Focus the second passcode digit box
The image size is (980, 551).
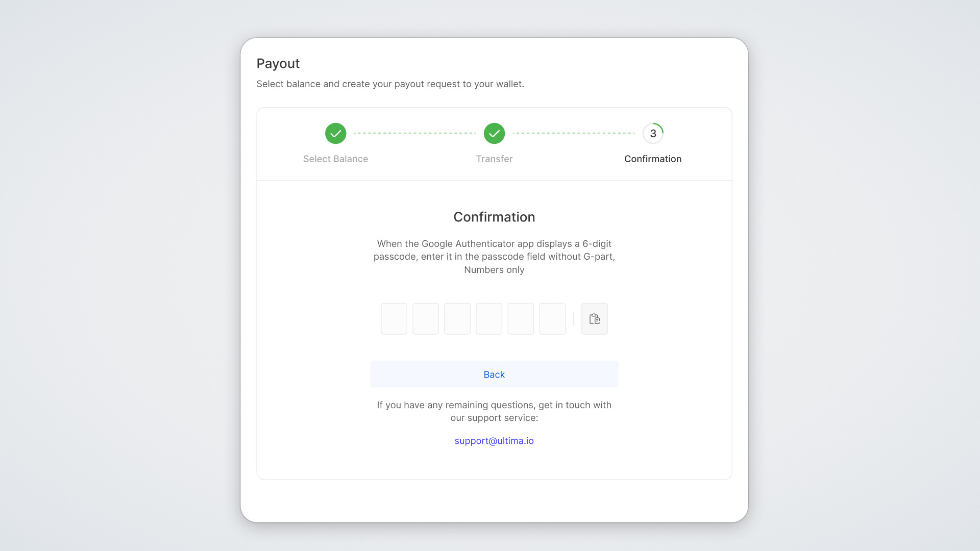coord(426,319)
